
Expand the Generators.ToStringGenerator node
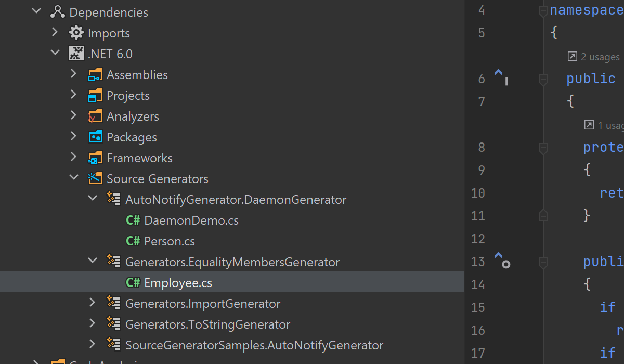point(92,323)
